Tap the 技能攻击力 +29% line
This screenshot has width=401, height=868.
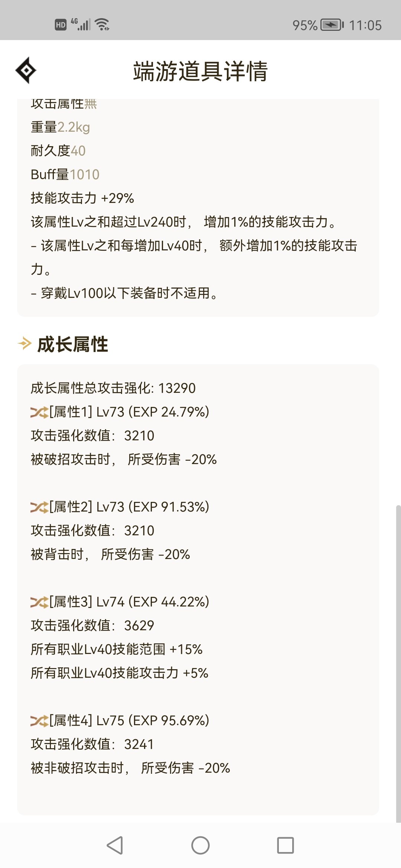pos(82,198)
